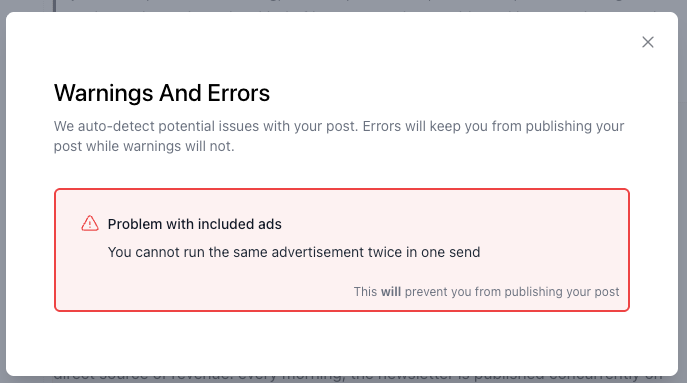The height and width of the screenshot is (383, 687).
Task: Click the dimmed backdrop right of the modal
Action: click(683, 193)
